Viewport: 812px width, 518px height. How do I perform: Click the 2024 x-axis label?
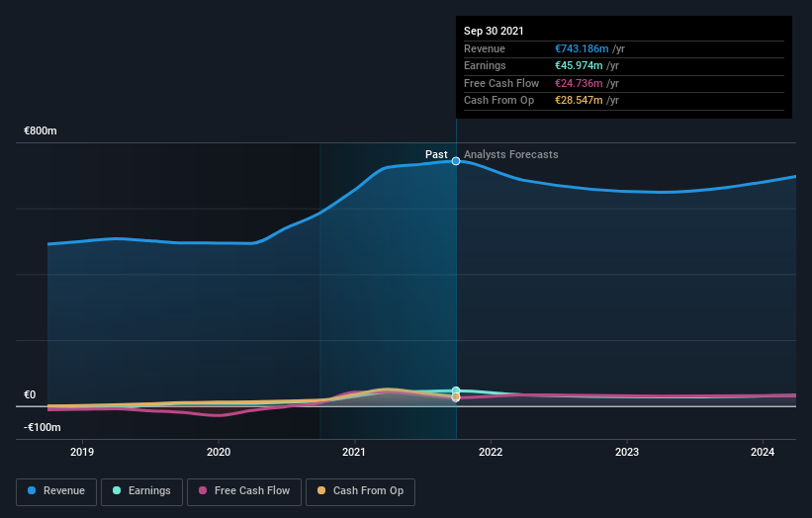tap(763, 453)
